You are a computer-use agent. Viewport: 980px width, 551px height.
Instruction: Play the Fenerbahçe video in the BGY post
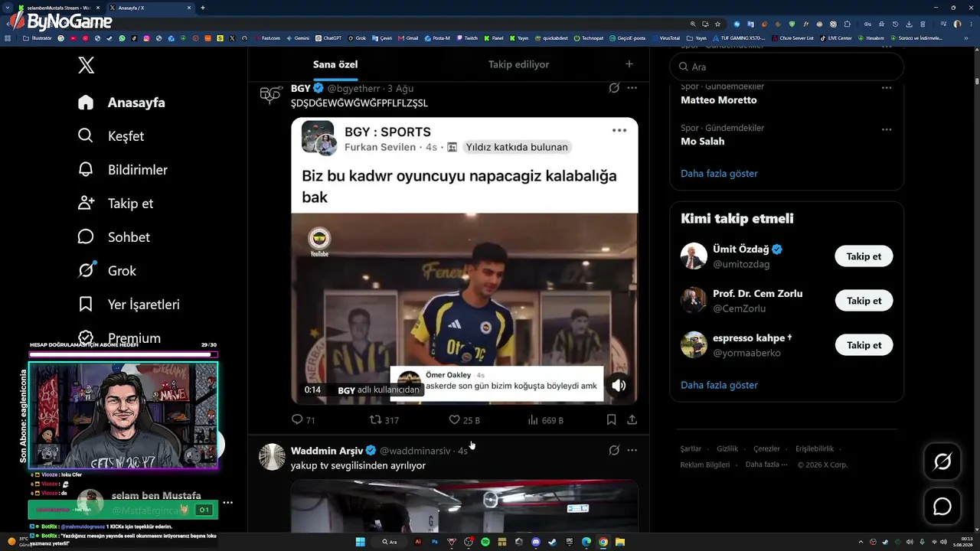tap(464, 308)
